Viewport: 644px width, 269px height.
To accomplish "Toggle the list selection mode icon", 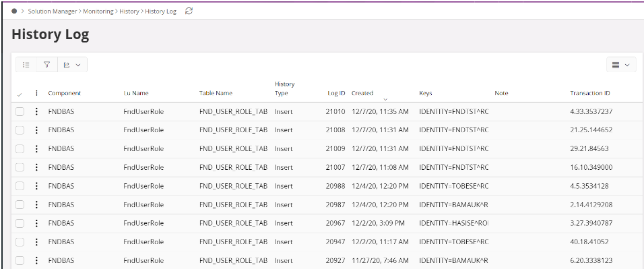I will click(26, 65).
